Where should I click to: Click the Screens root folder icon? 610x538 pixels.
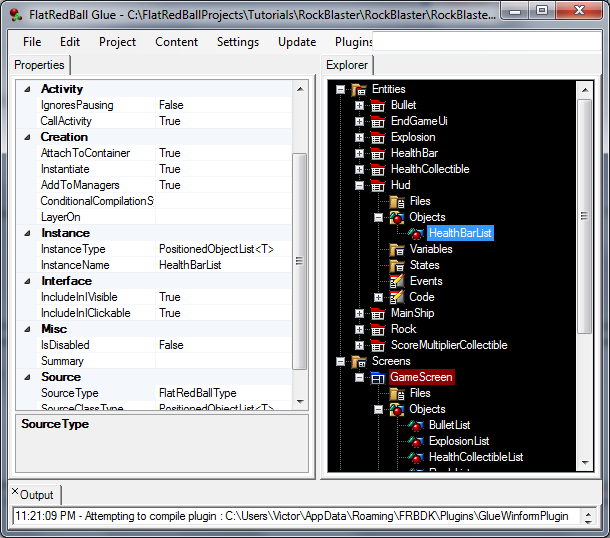coord(359,361)
